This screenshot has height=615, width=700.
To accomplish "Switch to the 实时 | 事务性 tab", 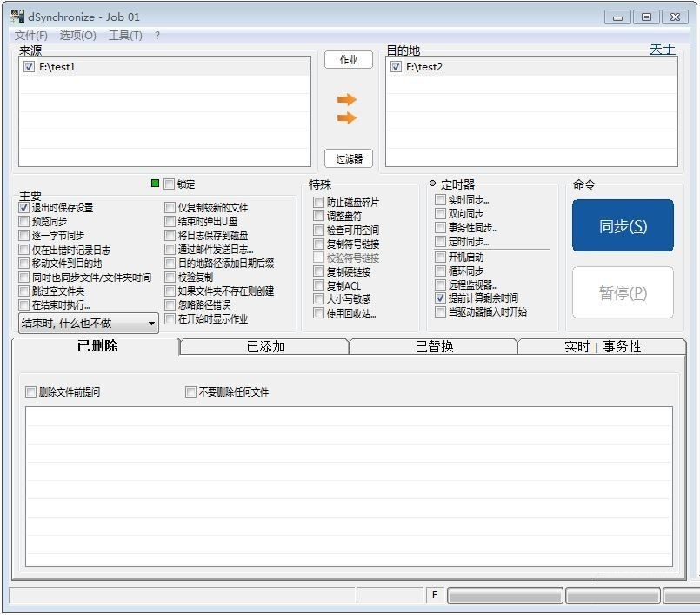I will (603, 346).
